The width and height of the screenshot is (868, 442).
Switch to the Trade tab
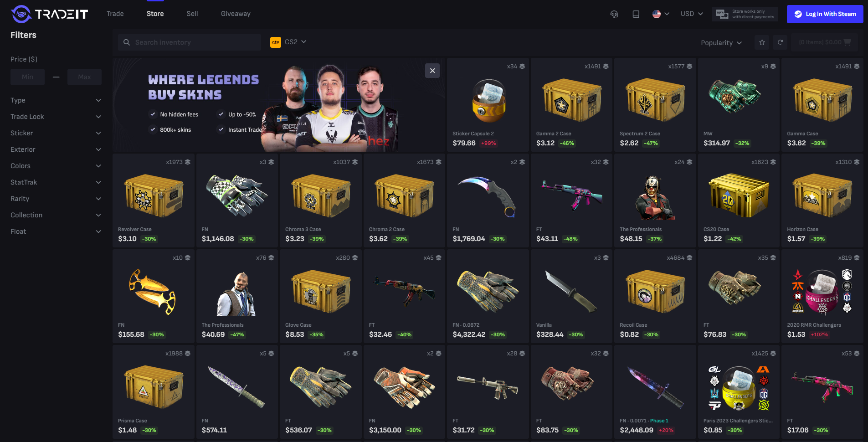[x=115, y=14]
